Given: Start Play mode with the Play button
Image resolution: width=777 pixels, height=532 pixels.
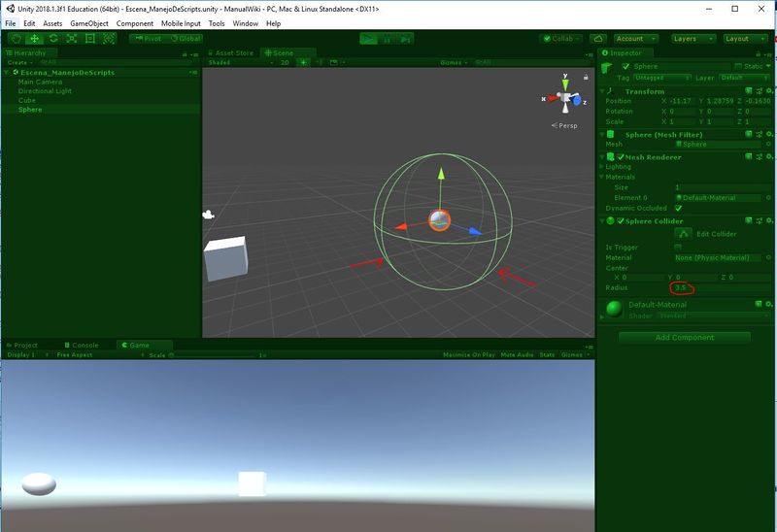Looking at the screenshot, I should click(368, 39).
